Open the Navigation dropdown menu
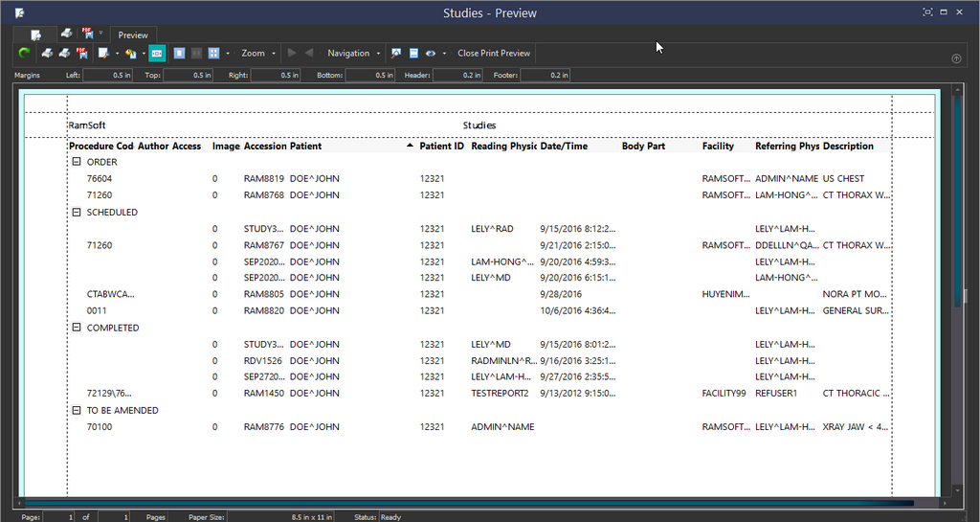This screenshot has width=980, height=522. pyautogui.click(x=353, y=54)
